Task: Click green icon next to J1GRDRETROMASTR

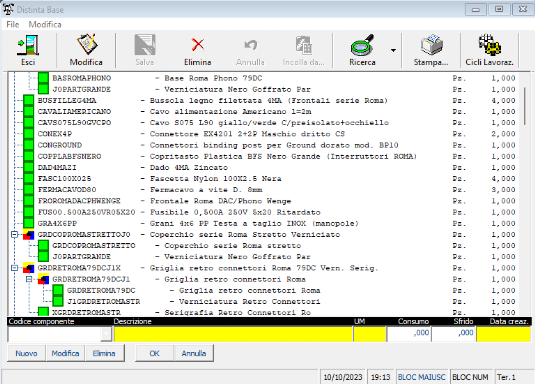Action: tap(58, 301)
